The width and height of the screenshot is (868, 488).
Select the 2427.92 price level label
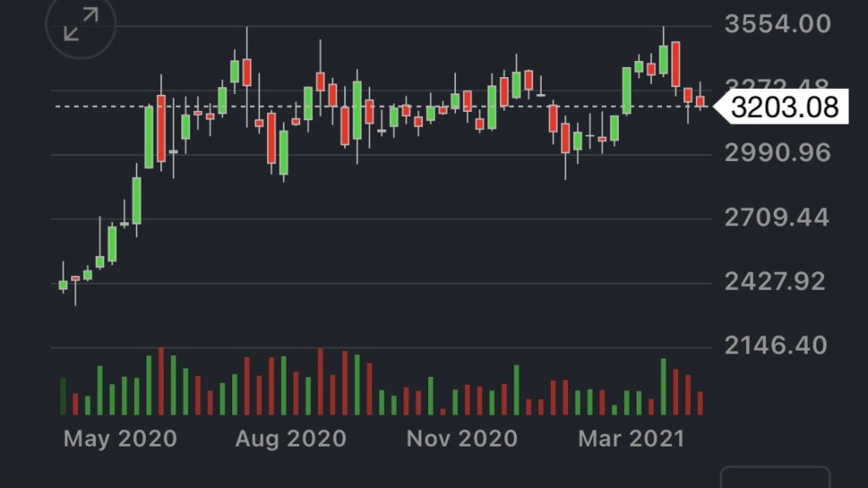[777, 281]
